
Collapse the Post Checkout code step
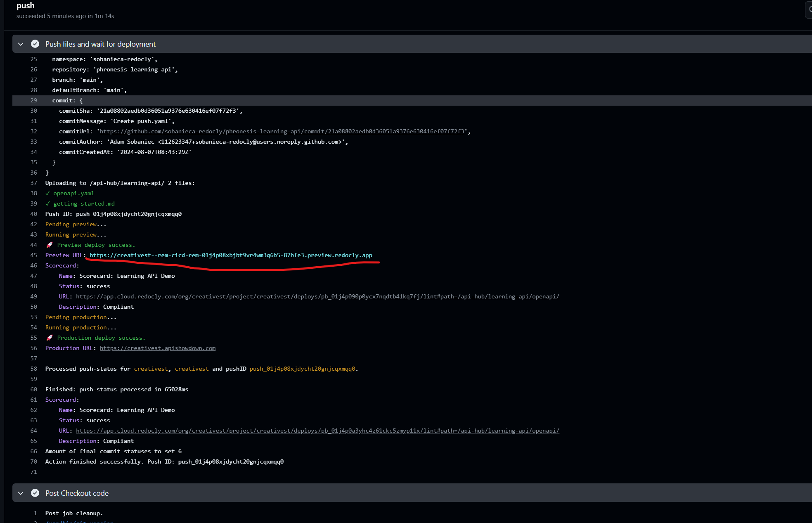point(21,493)
